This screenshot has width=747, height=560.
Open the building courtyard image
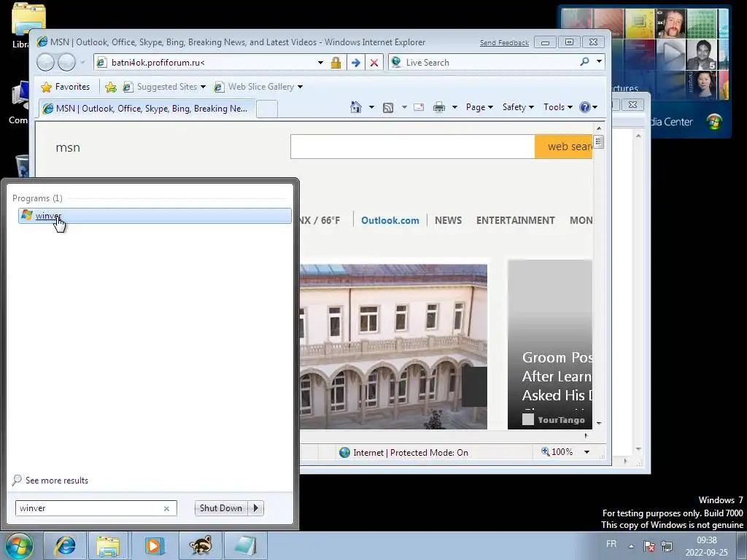coord(393,346)
